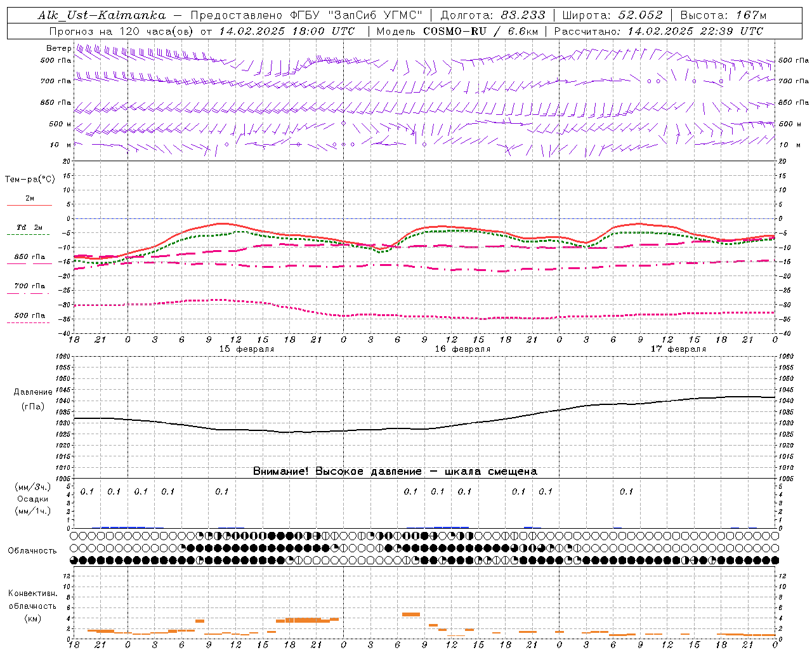Viewport: 812px width, 650px height.
Task: Click '850 гПа' label left of wind panel
Action: [56, 102]
